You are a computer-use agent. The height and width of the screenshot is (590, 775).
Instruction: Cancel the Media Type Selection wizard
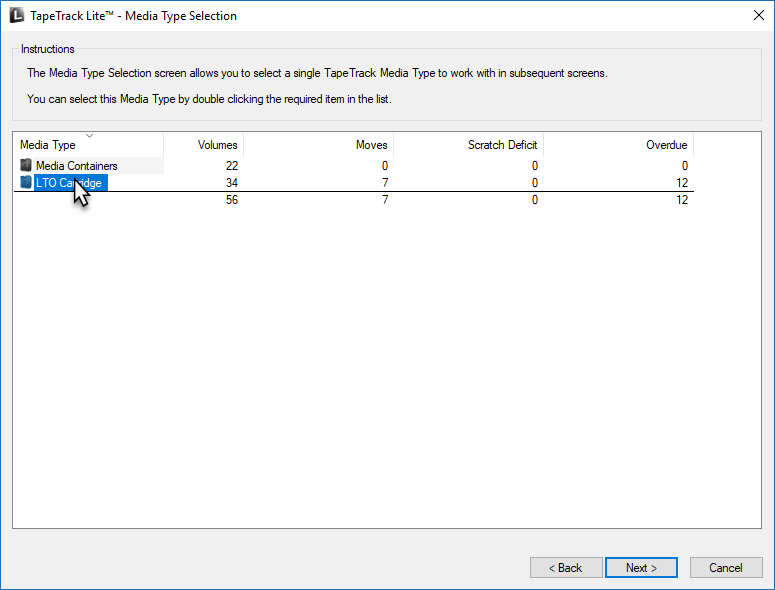(726, 568)
